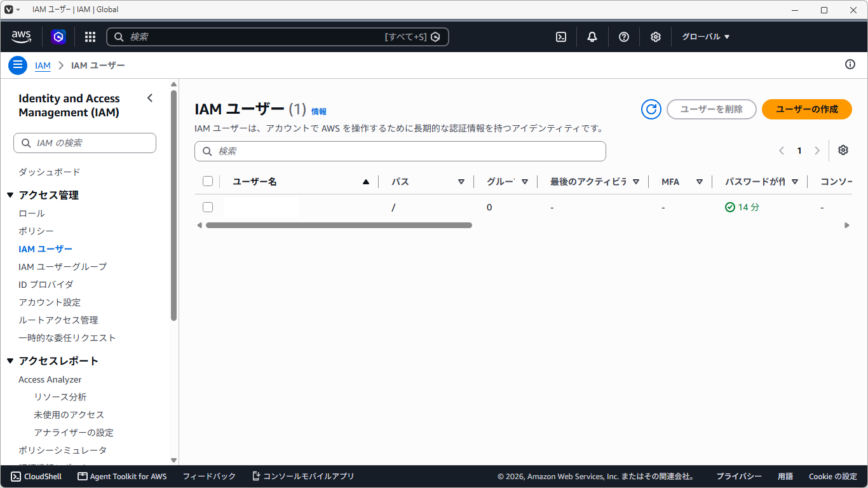Screen dimensions: 868x488
Task: Go to IAM breadcrumb link
Action: (43, 65)
